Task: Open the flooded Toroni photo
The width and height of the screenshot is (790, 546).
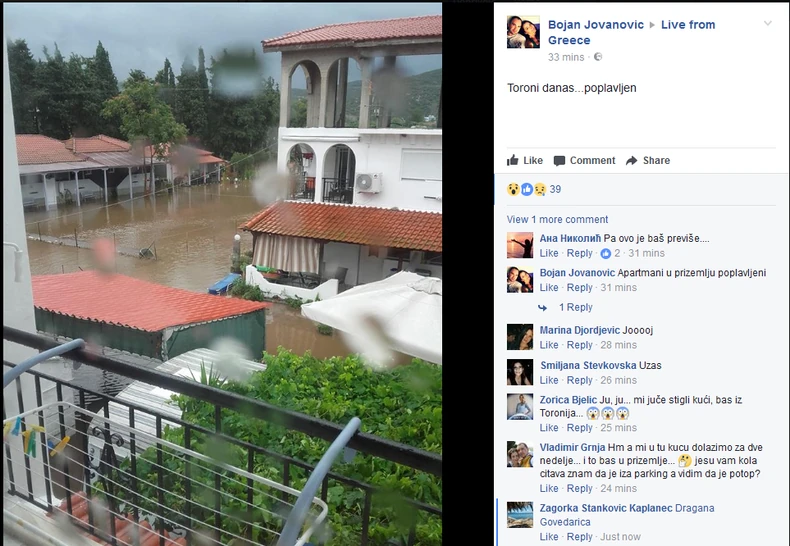Action: click(223, 275)
